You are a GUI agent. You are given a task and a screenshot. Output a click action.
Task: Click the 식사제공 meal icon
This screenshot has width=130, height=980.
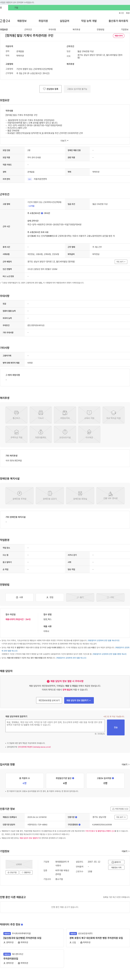pos(89,434)
